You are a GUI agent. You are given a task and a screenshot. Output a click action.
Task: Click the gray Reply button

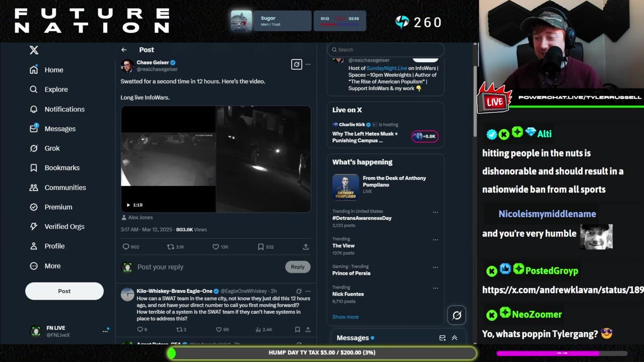click(298, 267)
